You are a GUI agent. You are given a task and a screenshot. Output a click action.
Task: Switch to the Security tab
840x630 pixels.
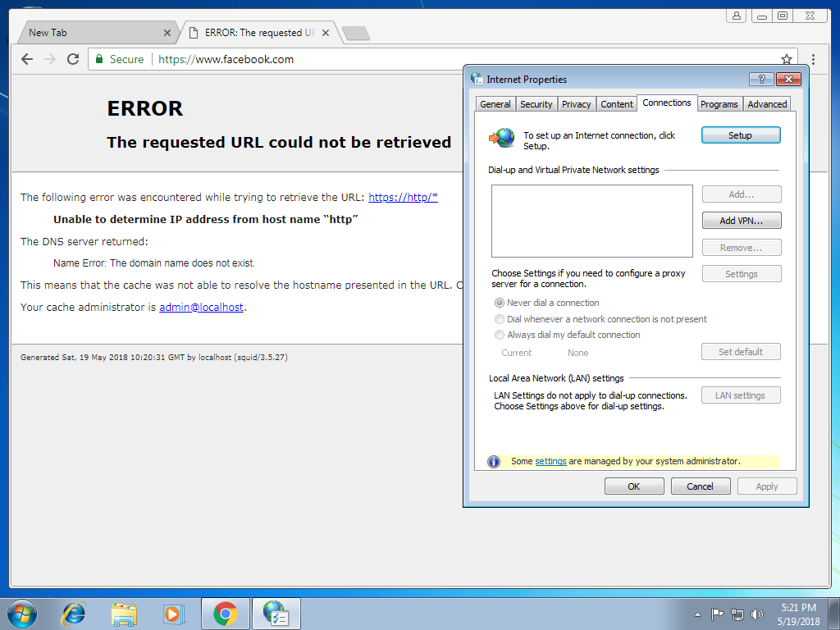click(x=536, y=103)
